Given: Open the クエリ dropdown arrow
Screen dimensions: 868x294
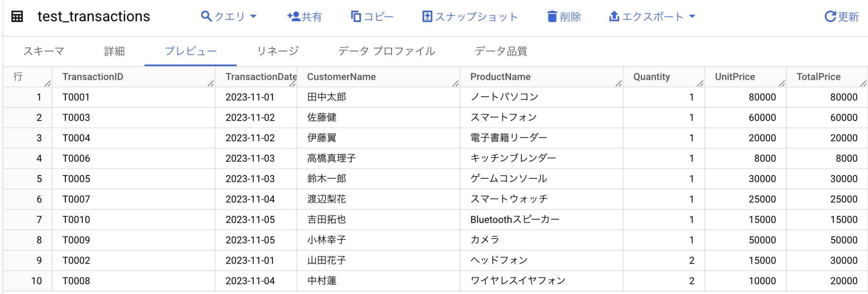Looking at the screenshot, I should (x=254, y=17).
